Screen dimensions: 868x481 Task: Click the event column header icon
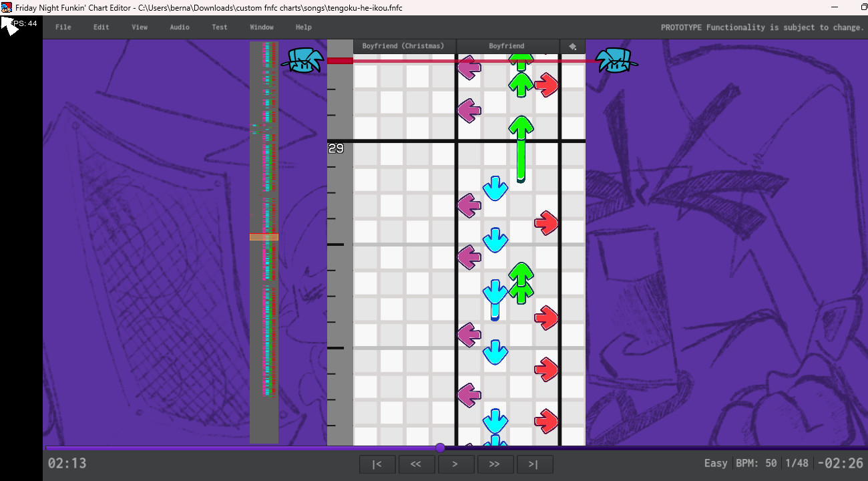click(573, 46)
